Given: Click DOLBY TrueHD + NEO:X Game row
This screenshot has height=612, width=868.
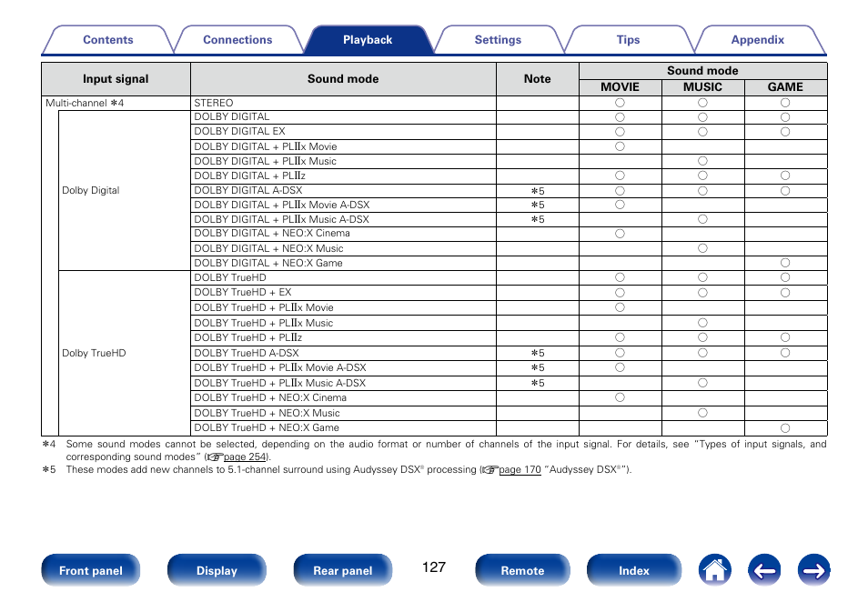Looking at the screenshot, I should click(x=343, y=427).
